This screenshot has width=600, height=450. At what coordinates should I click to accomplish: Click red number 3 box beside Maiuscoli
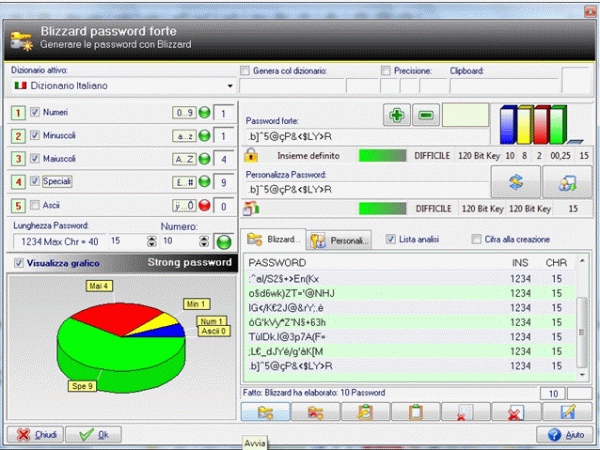(x=18, y=159)
